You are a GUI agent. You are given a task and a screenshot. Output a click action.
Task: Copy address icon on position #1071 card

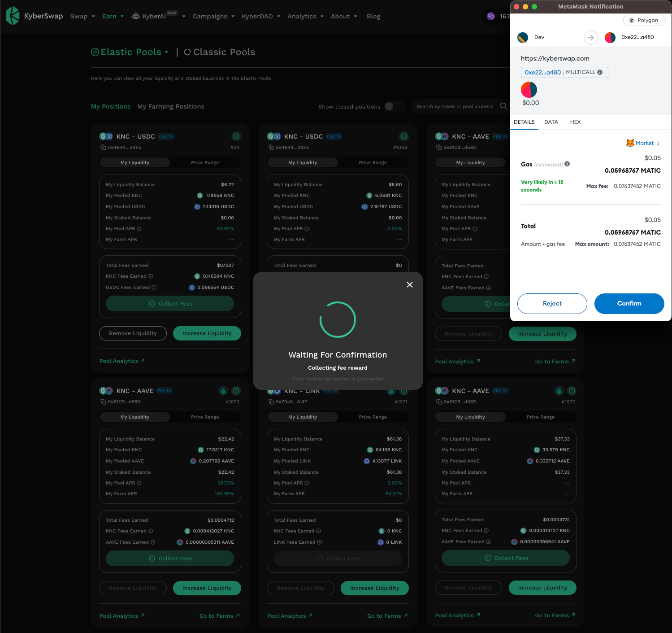pyautogui.click(x=271, y=402)
